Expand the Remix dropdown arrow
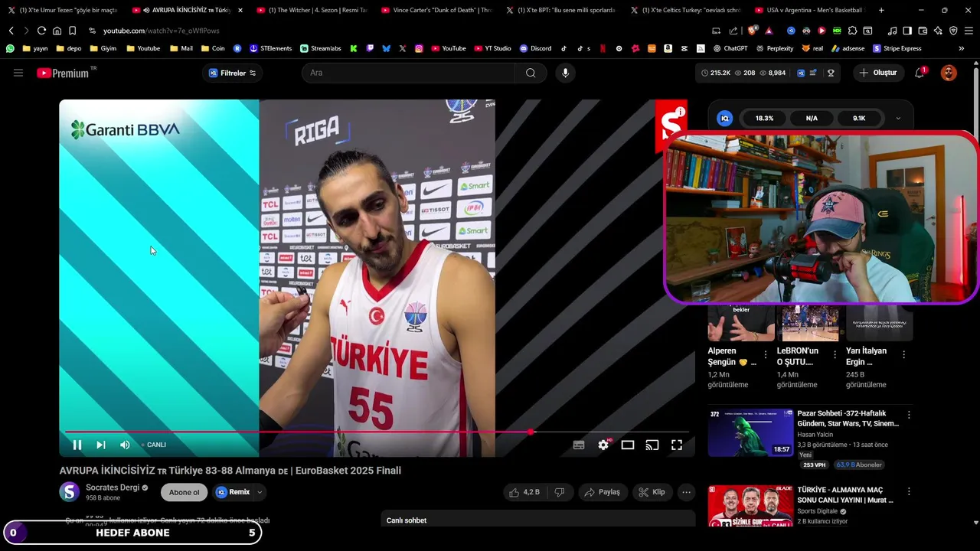The height and width of the screenshot is (551, 980). tap(260, 492)
